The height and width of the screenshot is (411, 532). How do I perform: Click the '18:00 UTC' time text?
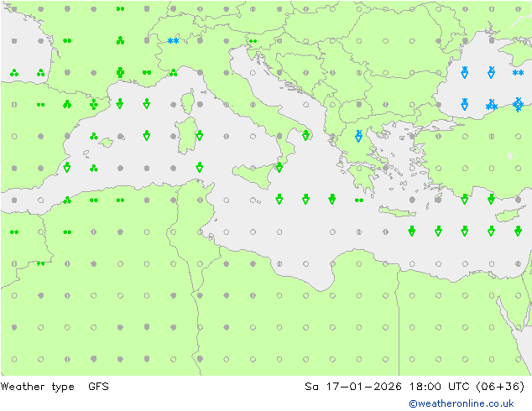pos(440,386)
